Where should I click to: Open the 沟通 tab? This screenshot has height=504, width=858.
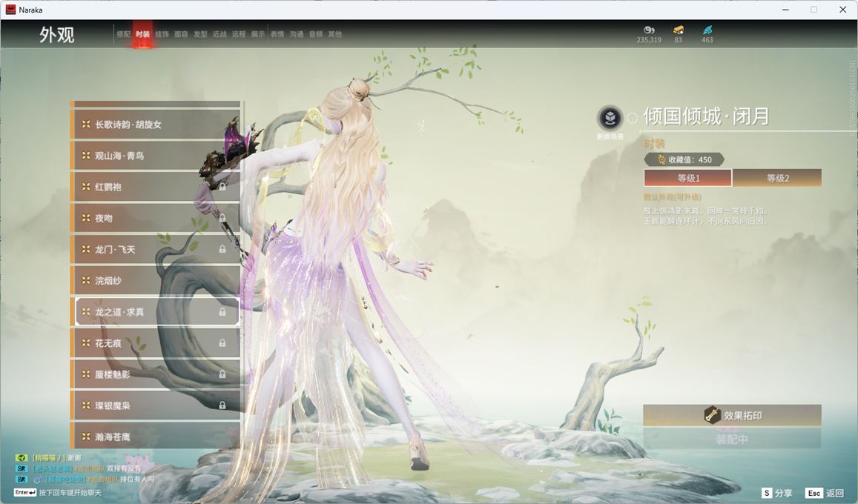pyautogui.click(x=297, y=34)
